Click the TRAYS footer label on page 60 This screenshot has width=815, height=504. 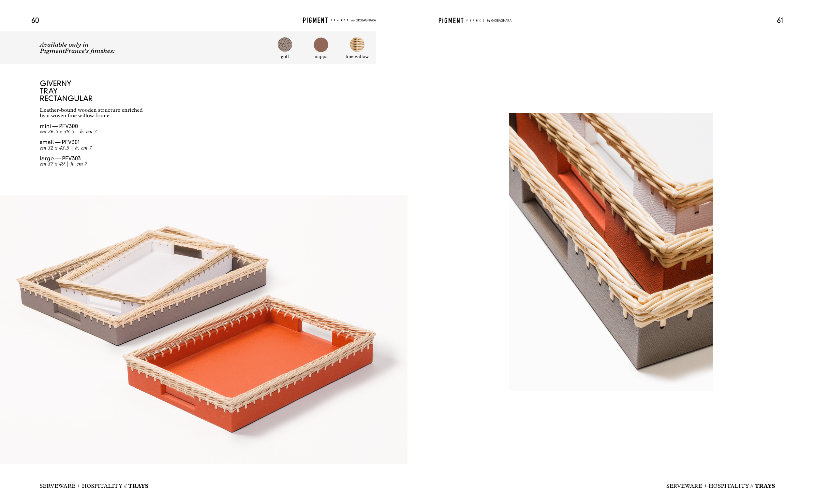[x=139, y=486]
